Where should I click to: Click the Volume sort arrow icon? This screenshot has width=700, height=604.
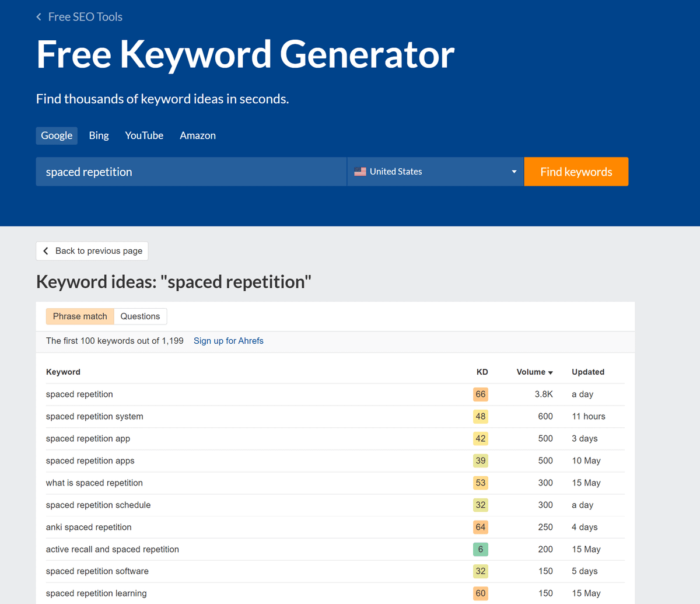[550, 372]
